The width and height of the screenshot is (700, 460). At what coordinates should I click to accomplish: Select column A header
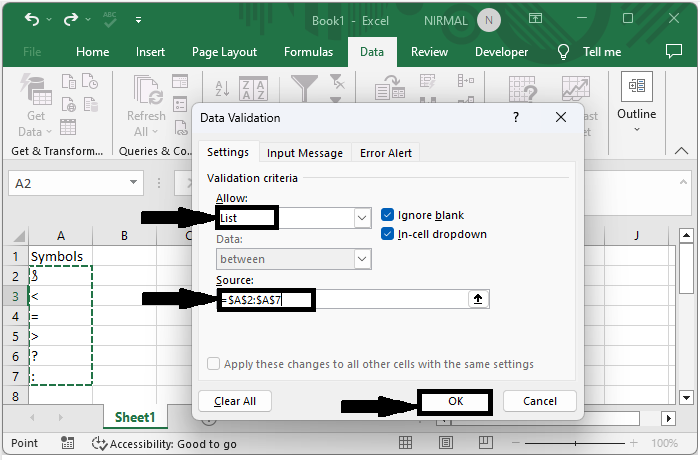pyautogui.click(x=61, y=235)
